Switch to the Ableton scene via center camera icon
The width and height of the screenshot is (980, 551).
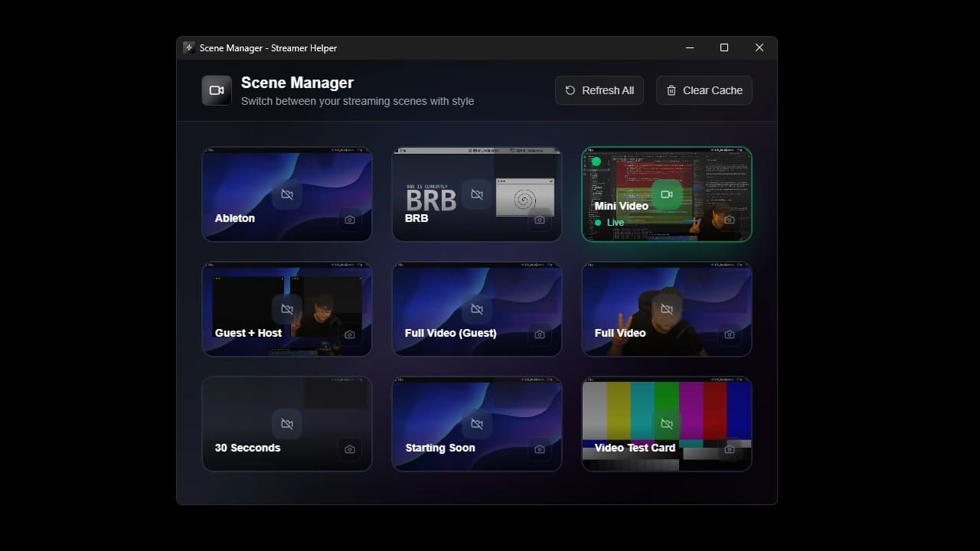[287, 194]
